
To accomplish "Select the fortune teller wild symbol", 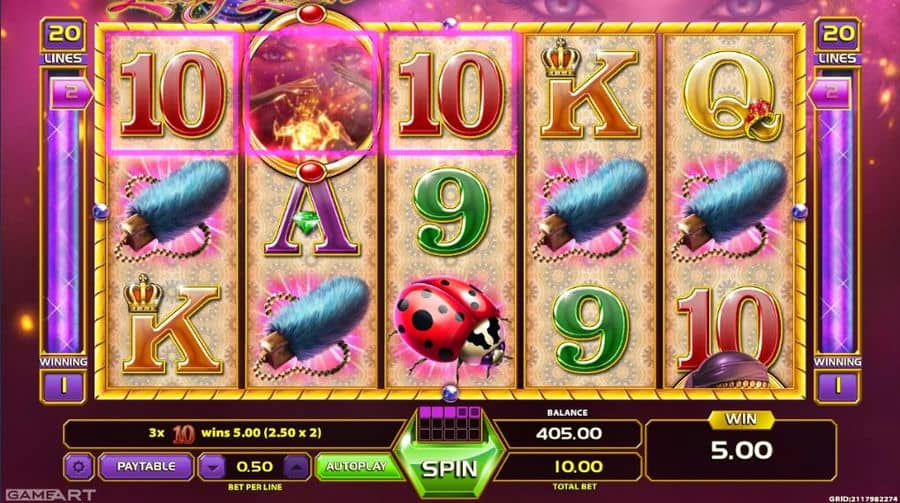I will click(x=311, y=93).
